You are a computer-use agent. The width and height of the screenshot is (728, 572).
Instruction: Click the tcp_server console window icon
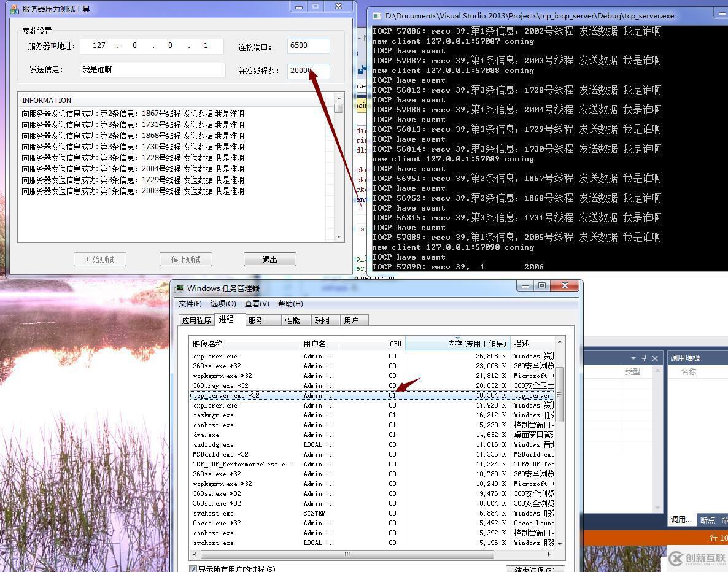(x=377, y=16)
